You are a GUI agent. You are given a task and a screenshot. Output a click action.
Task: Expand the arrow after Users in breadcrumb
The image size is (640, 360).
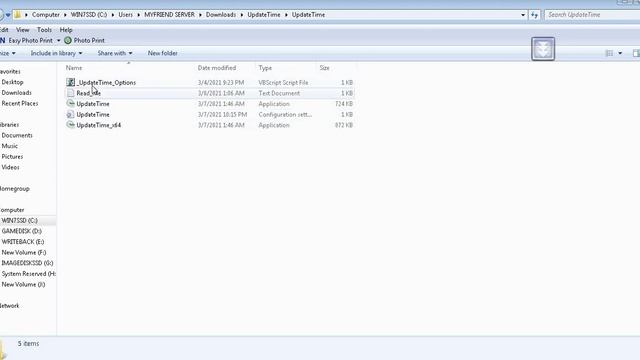point(138,15)
